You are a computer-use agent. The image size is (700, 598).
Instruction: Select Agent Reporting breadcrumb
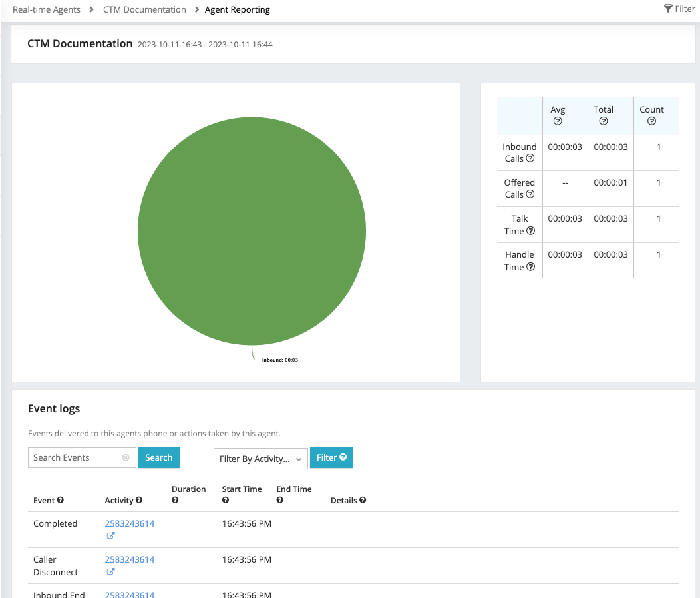pos(238,9)
